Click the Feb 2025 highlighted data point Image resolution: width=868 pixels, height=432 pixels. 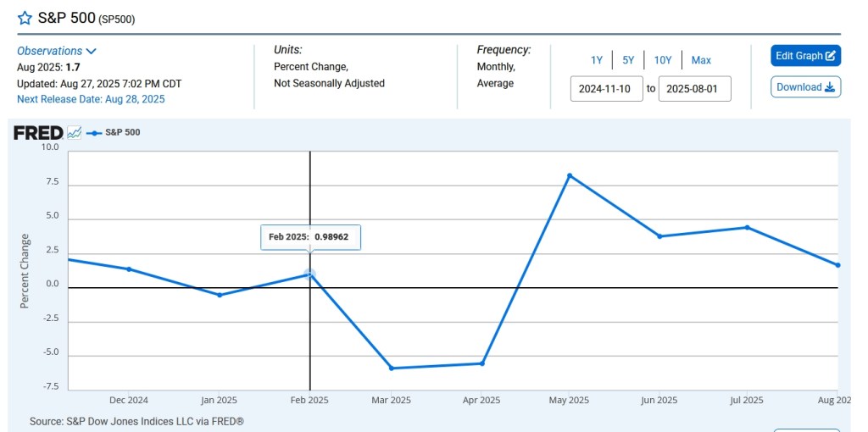coord(309,274)
